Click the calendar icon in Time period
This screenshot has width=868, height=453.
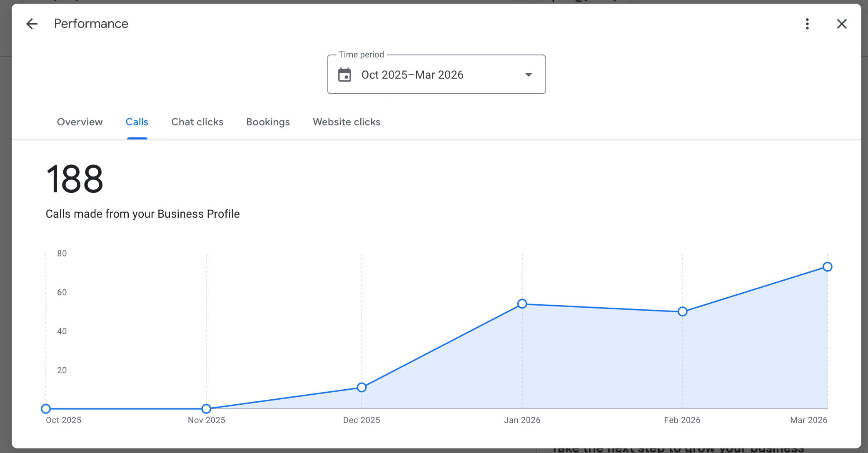(x=344, y=75)
